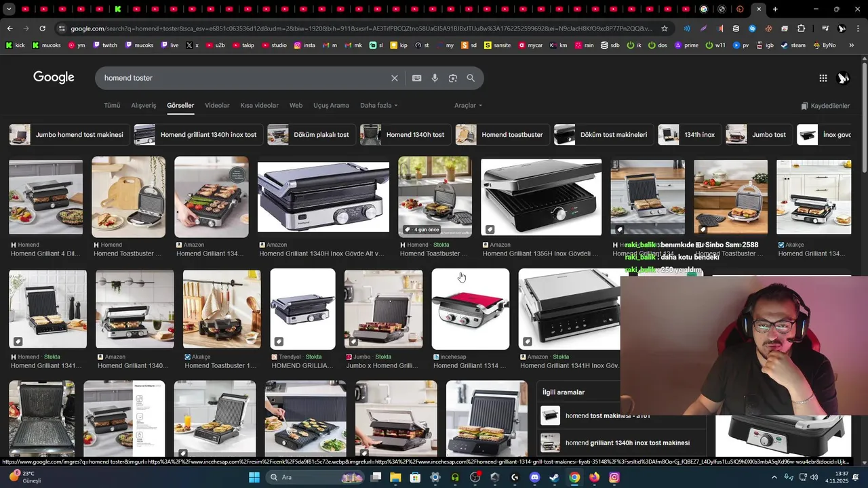Expand the Araçlar dropdown
868x488 pixels.
(468, 105)
